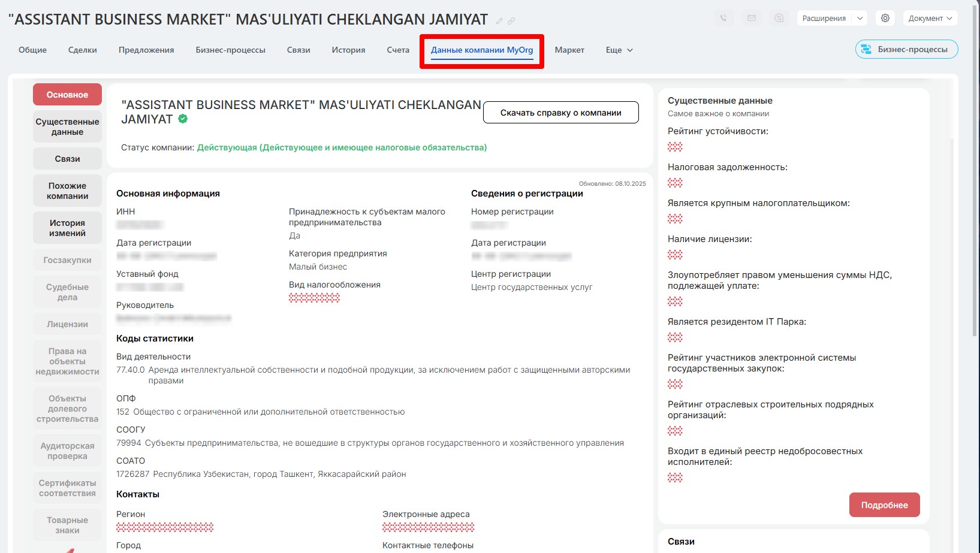980x553 pixels.
Task: Click the Электронные адреса label
Action: pyautogui.click(x=426, y=514)
